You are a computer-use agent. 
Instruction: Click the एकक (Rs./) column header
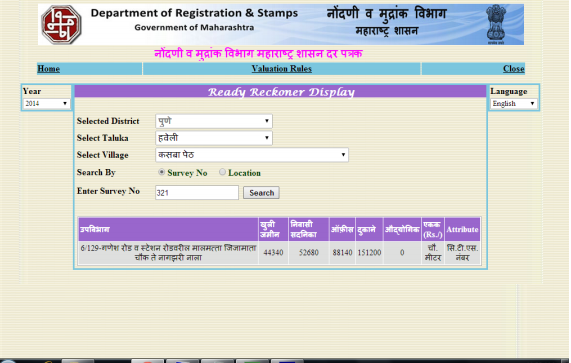tap(433, 229)
